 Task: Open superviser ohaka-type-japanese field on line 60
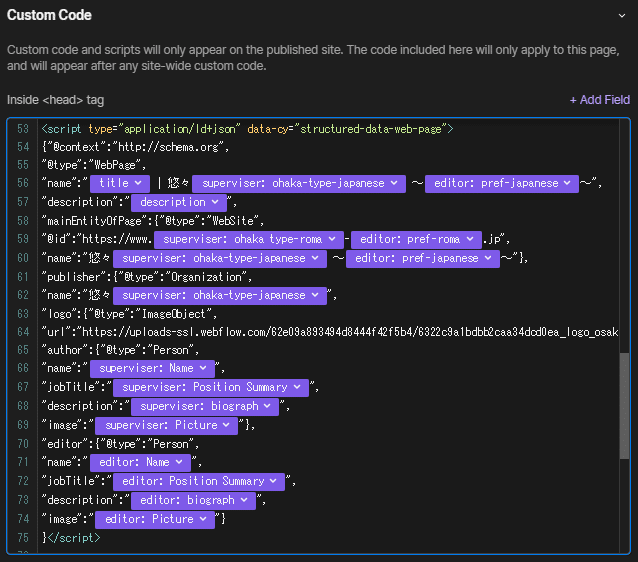pyautogui.click(x=220, y=258)
